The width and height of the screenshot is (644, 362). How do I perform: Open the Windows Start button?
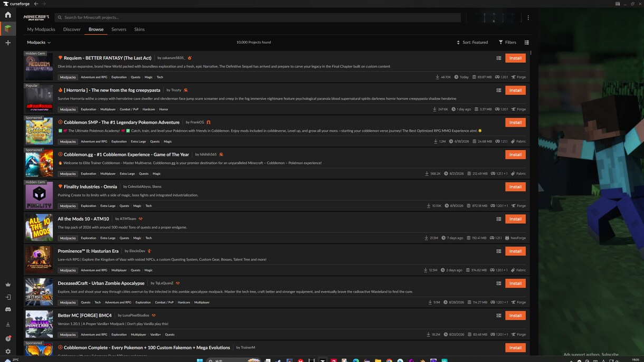point(200,360)
